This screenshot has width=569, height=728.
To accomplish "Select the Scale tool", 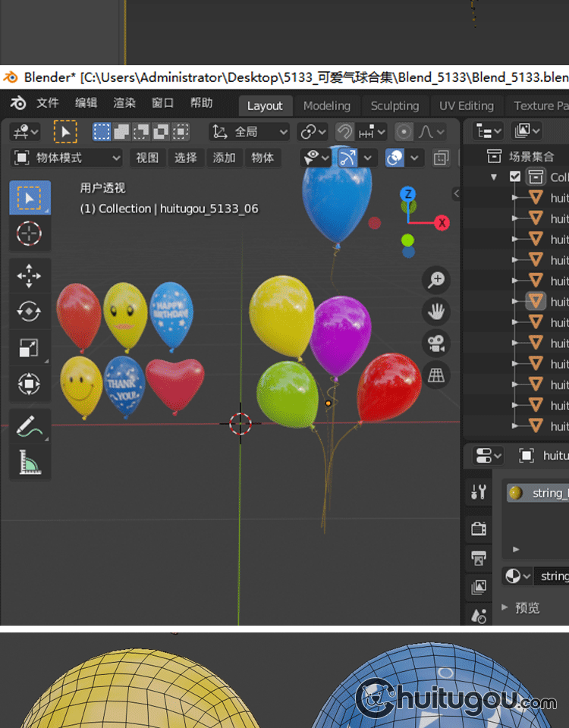I will click(x=29, y=348).
